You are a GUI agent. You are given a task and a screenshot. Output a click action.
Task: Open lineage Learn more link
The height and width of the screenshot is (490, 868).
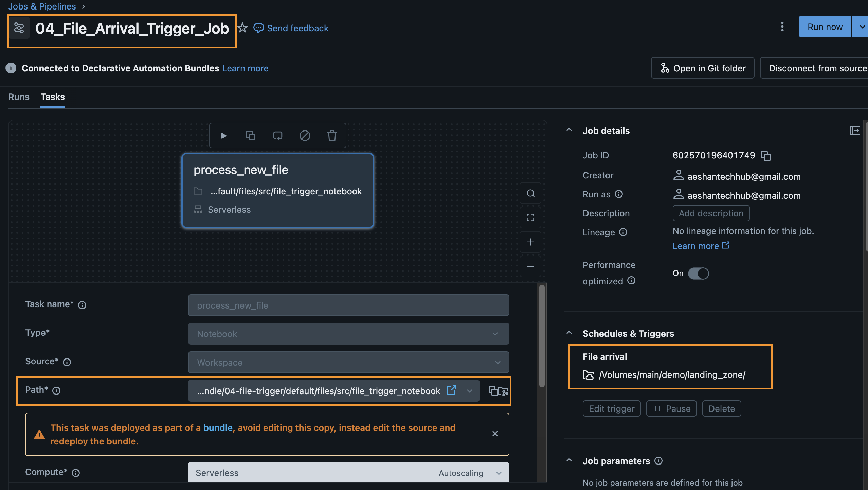701,246
